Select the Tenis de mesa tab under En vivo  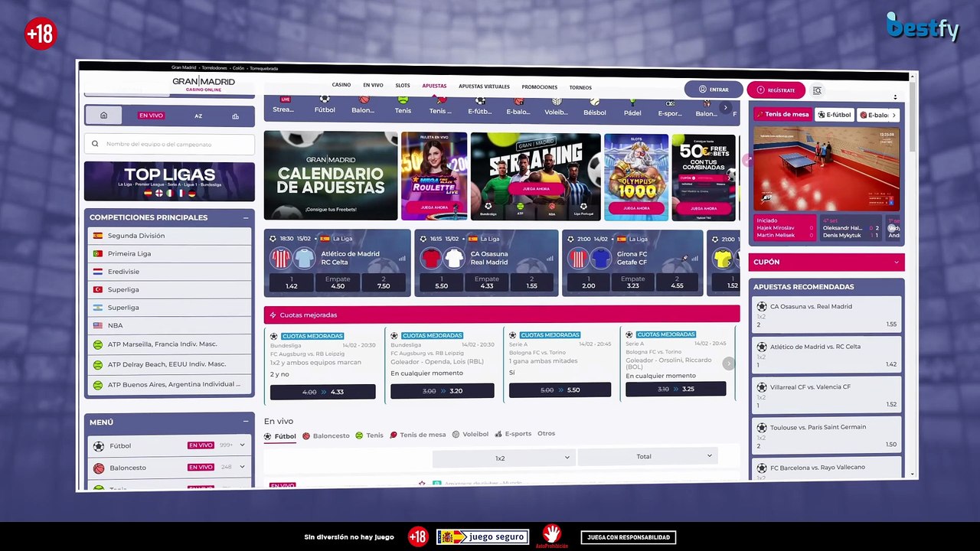pos(418,435)
